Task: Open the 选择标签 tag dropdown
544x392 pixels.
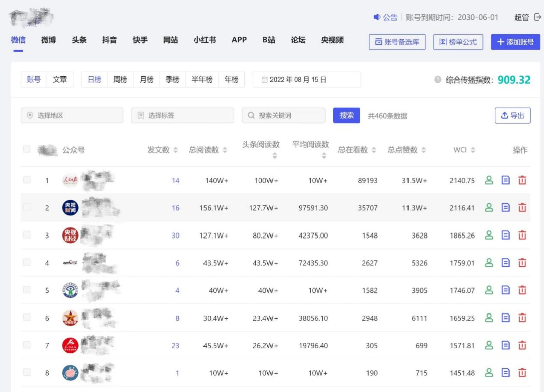Action: pyautogui.click(x=181, y=115)
